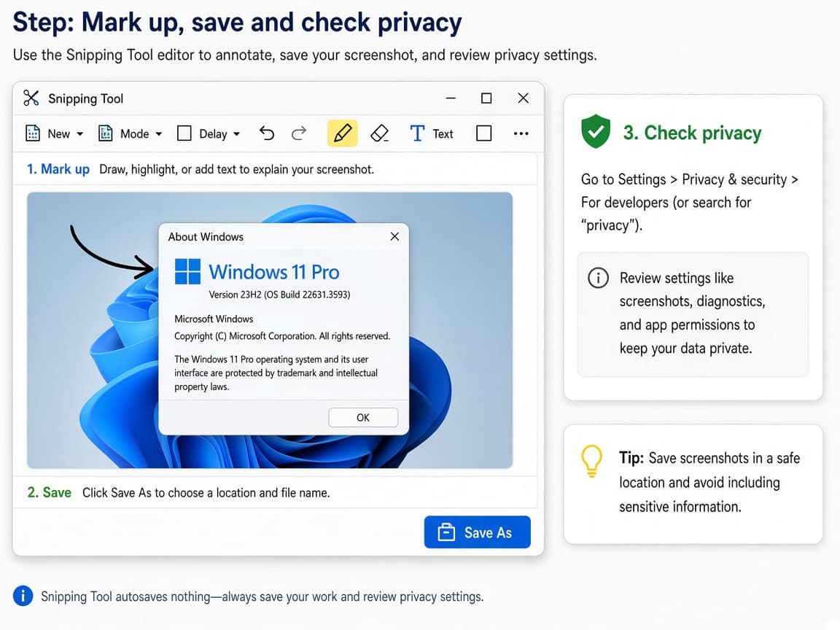Click the Undo arrow icon
This screenshot has width=840, height=630.
[266, 133]
